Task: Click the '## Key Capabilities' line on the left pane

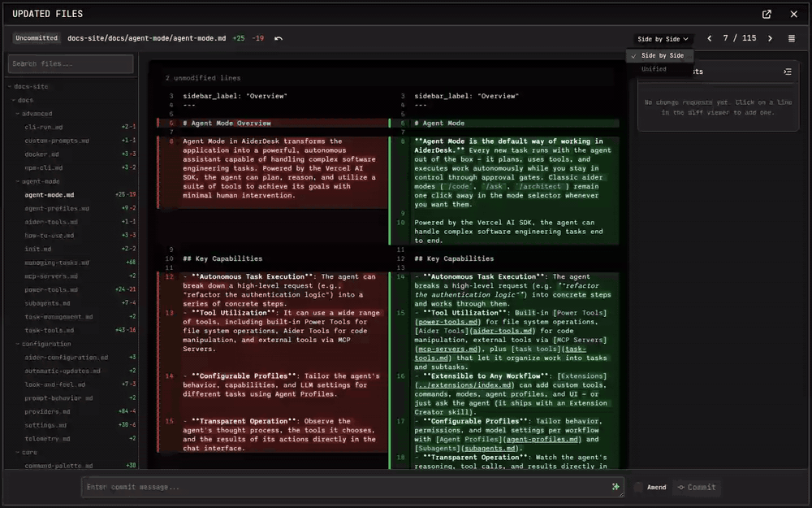Action: click(222, 258)
